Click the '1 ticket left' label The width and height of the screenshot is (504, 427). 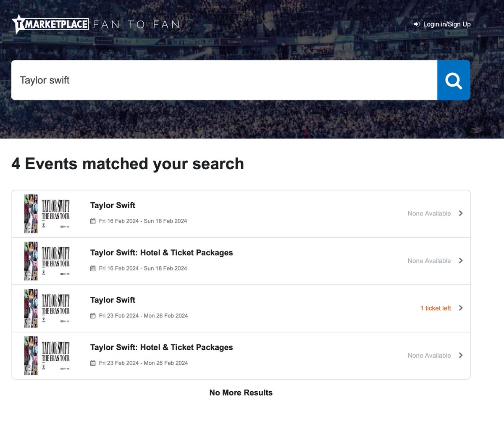pos(436,308)
